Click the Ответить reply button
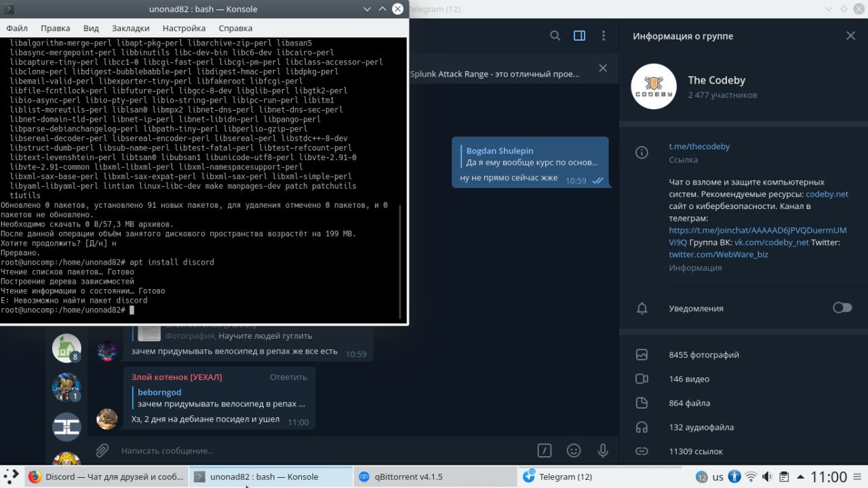Viewport: 868px width, 488px height. click(x=288, y=377)
